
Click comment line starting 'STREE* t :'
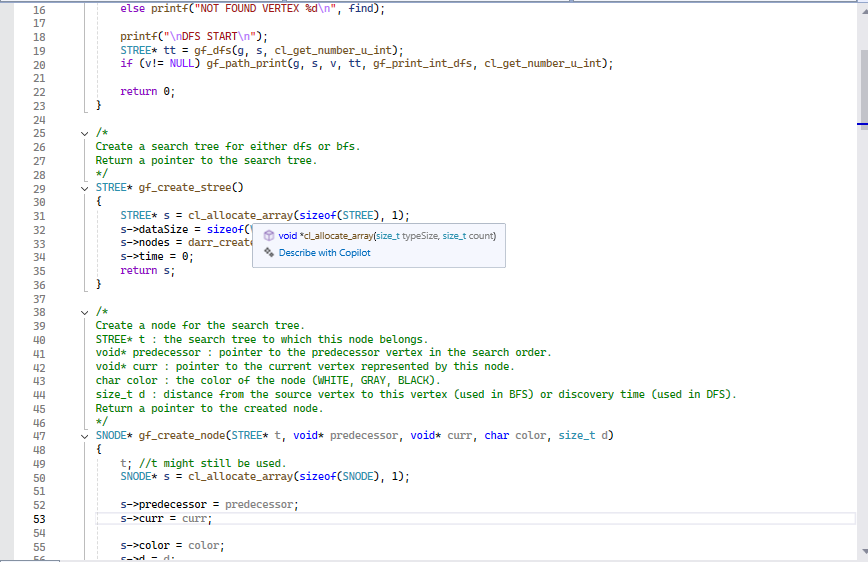(262, 339)
